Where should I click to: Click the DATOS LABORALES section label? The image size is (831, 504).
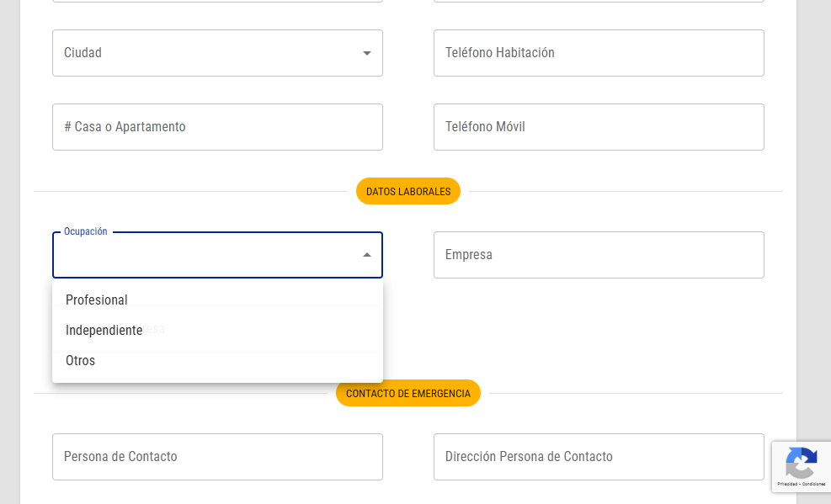coord(408,191)
